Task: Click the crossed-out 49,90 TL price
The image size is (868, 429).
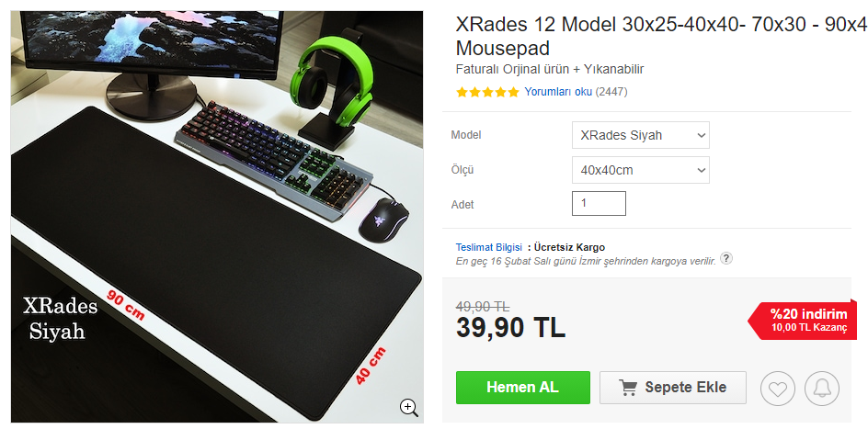Action: click(483, 307)
